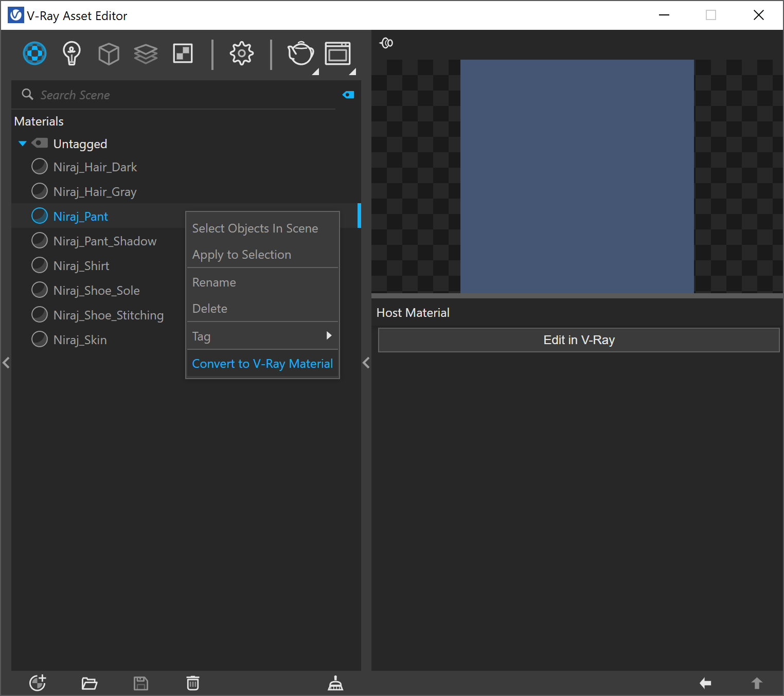Viewport: 784px width, 696px height.
Task: Choose Convert to V-Ray Material
Action: pyautogui.click(x=262, y=364)
